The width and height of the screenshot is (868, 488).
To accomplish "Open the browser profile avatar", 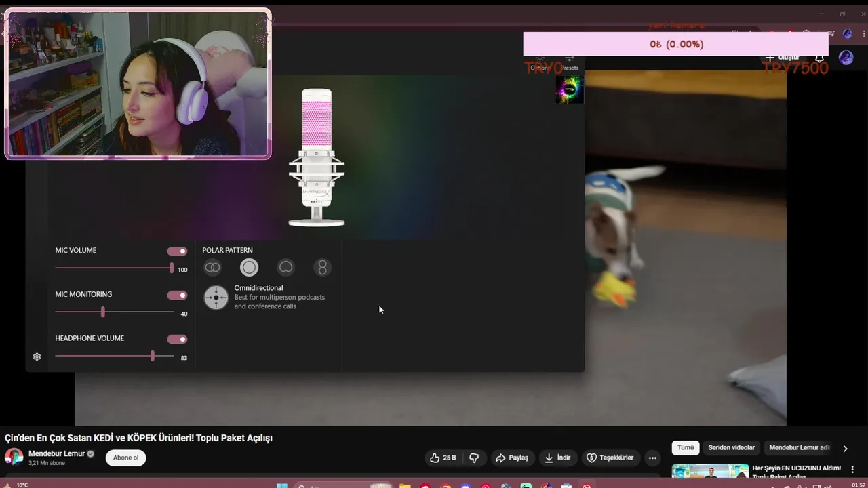I will click(847, 33).
